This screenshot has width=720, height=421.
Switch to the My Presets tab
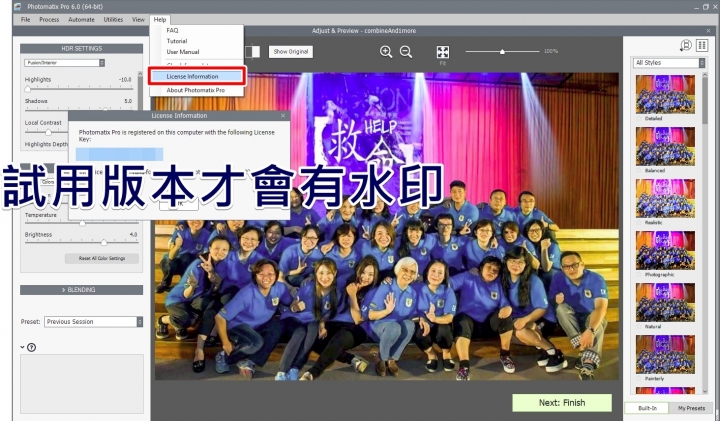[x=691, y=408]
